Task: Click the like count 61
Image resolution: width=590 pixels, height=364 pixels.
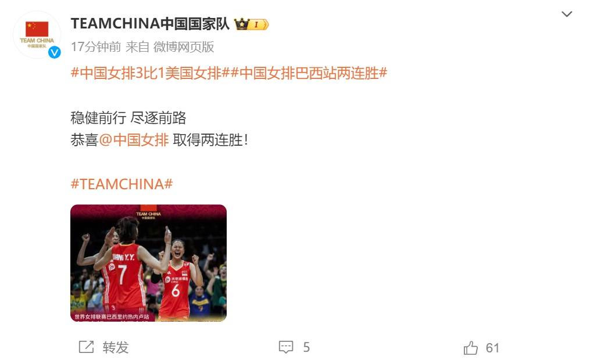Action: click(492, 348)
